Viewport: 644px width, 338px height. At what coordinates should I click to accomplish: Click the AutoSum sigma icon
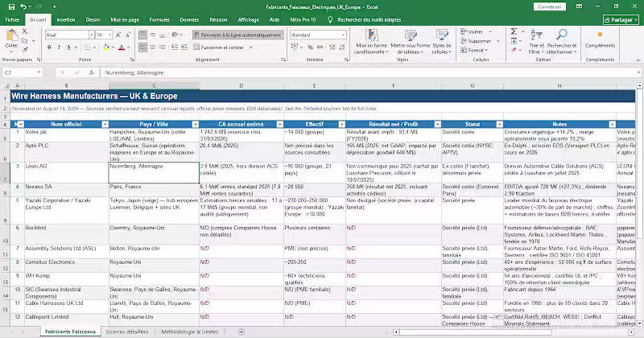(x=514, y=31)
